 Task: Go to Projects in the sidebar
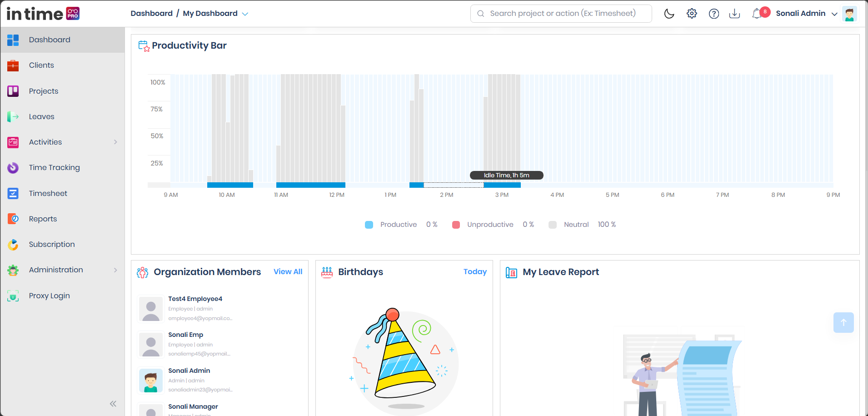[63, 91]
